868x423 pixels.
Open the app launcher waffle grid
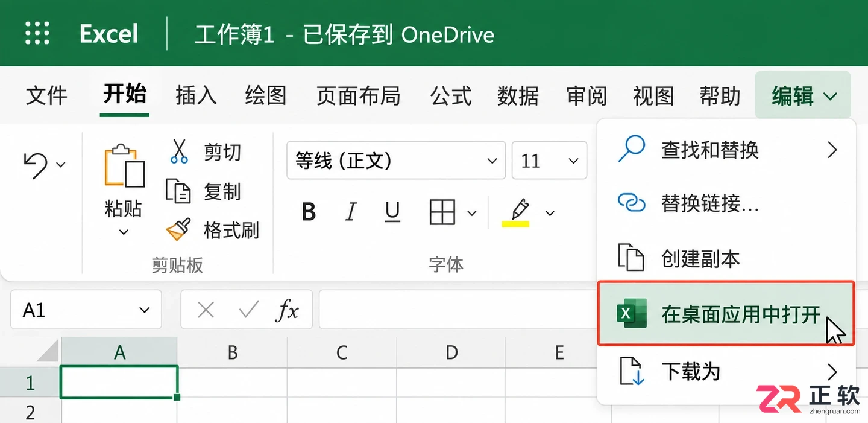(x=37, y=34)
